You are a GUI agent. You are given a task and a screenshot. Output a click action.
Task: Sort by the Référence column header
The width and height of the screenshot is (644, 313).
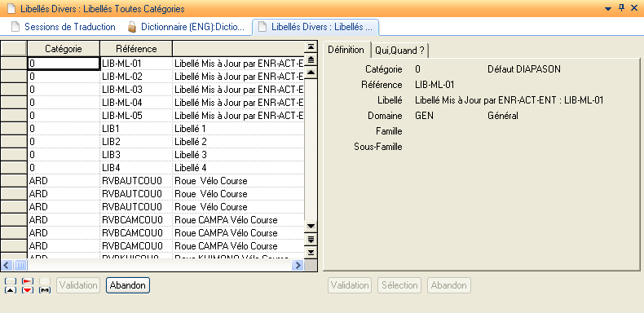[x=136, y=49]
